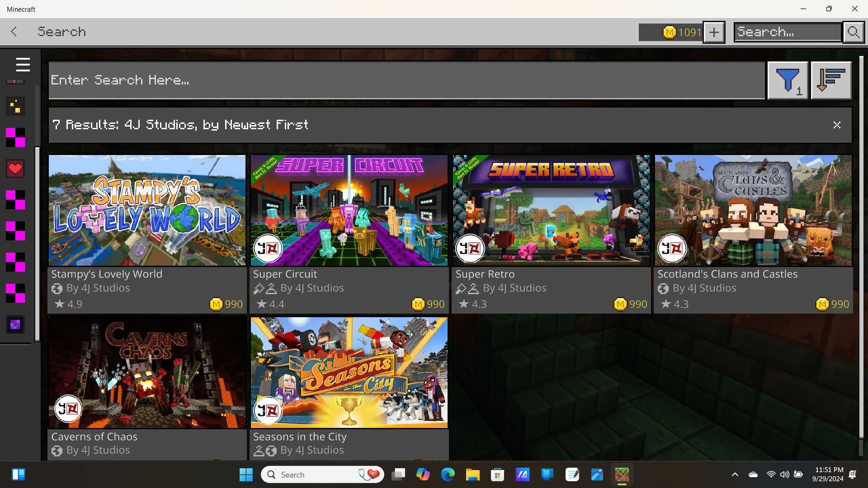The width and height of the screenshot is (868, 488).
Task: Click the top bar Search box
Action: pos(787,32)
